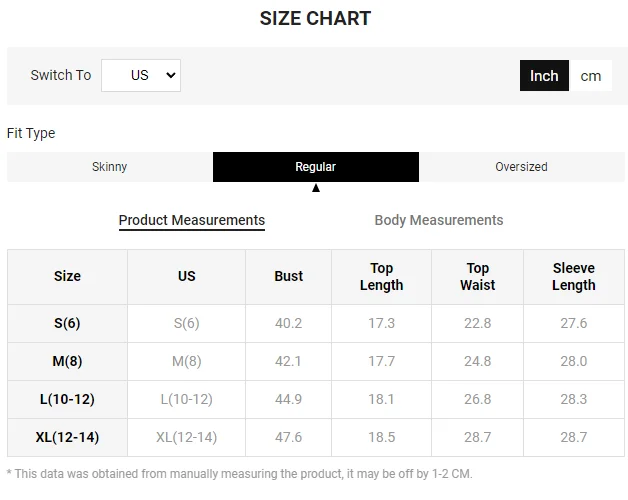Viewport: 628px width, 500px height.
Task: Open the US size system dropdown
Action: coord(141,75)
